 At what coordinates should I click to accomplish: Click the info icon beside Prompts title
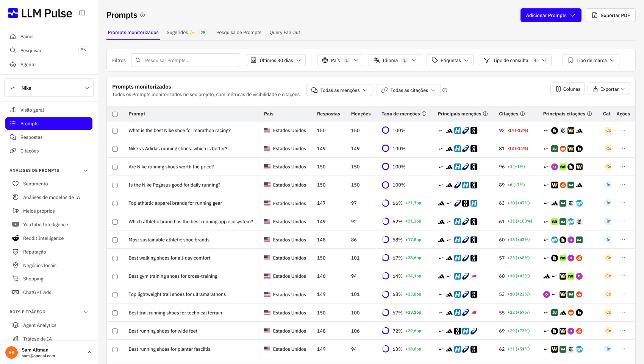[142, 15]
